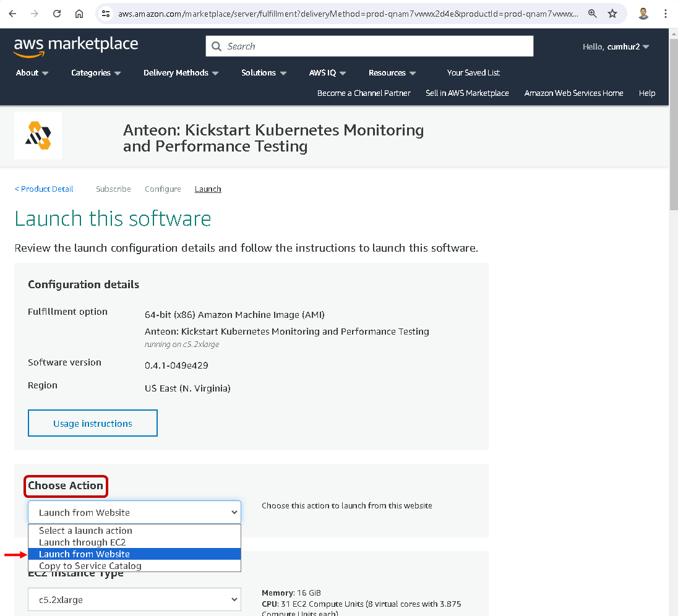
Task: Reload the page with refresh icon
Action: 57,14
